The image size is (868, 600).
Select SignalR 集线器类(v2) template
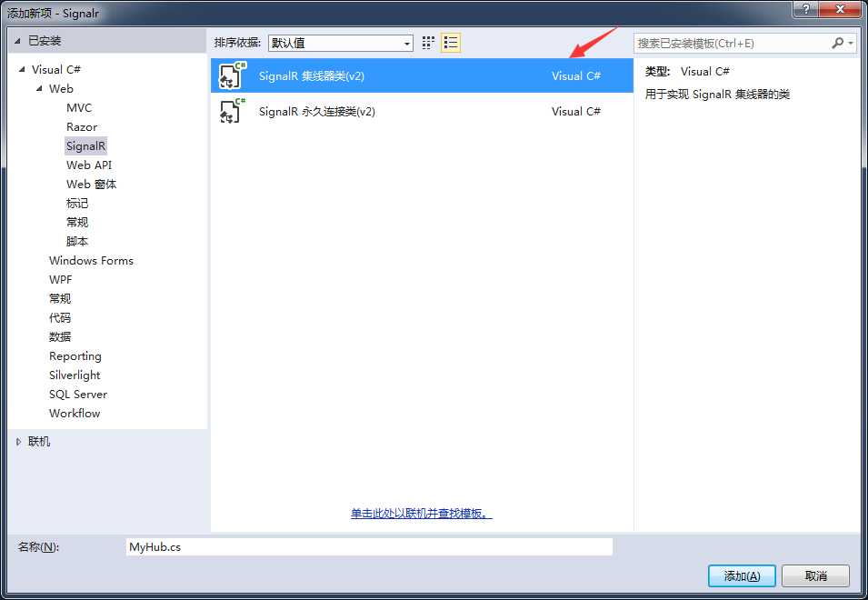coord(422,75)
